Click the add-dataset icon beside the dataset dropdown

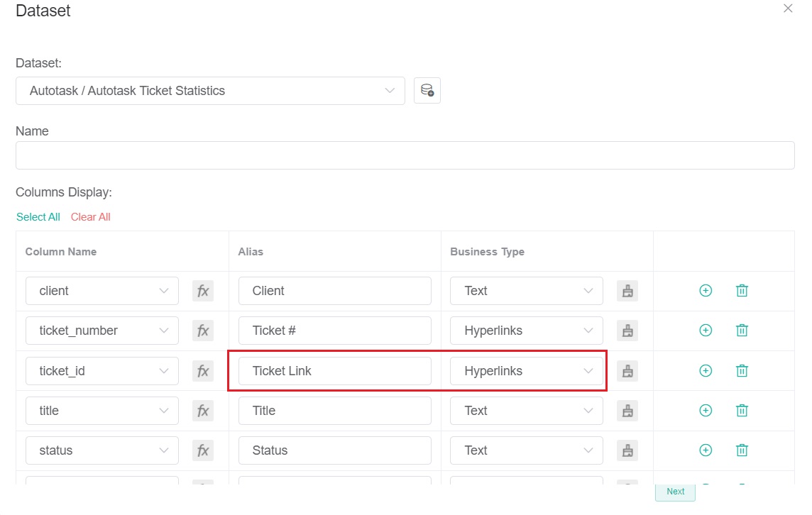(427, 90)
